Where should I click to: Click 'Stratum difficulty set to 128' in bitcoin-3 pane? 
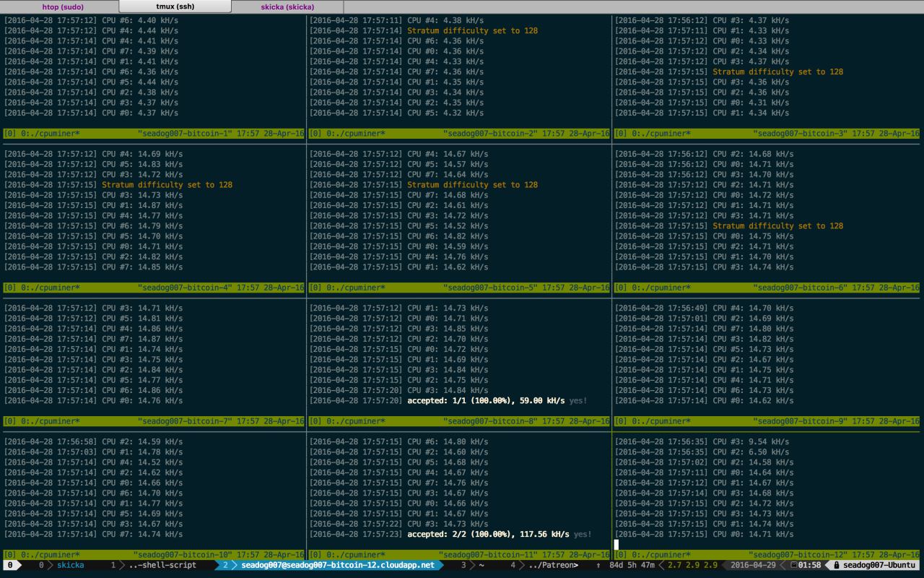(777, 72)
